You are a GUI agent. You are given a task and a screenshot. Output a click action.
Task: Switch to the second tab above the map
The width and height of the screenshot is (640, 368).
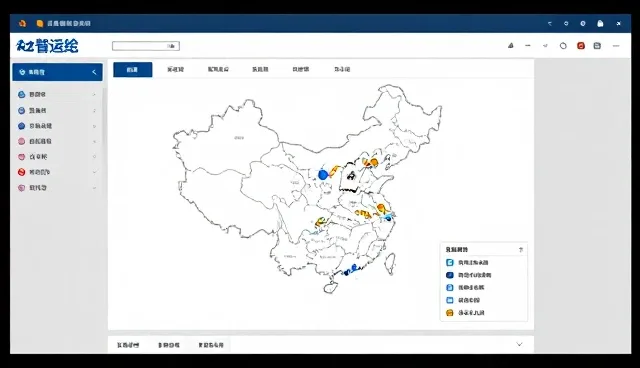176,69
